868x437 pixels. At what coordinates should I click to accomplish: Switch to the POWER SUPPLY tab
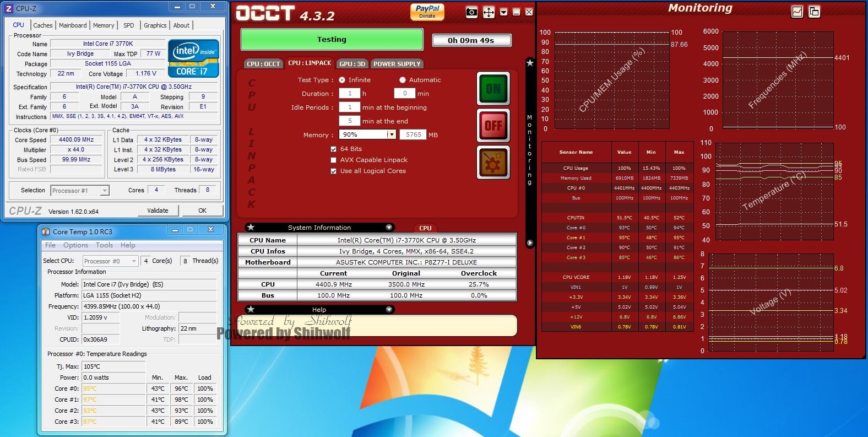coord(397,64)
